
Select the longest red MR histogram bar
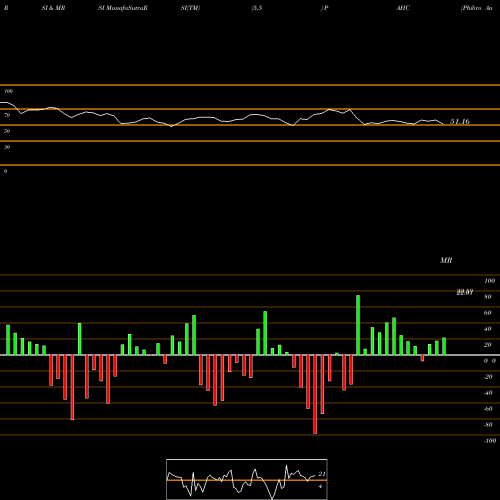coord(315,394)
